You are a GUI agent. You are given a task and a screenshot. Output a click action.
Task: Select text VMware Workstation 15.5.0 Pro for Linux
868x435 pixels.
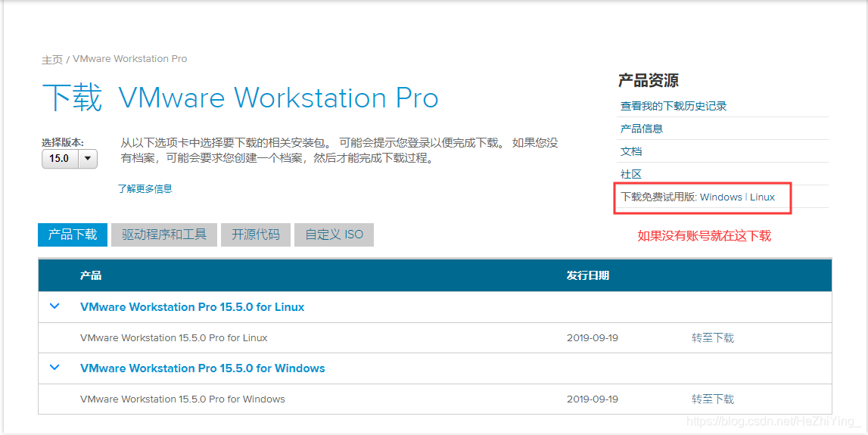coord(174,337)
